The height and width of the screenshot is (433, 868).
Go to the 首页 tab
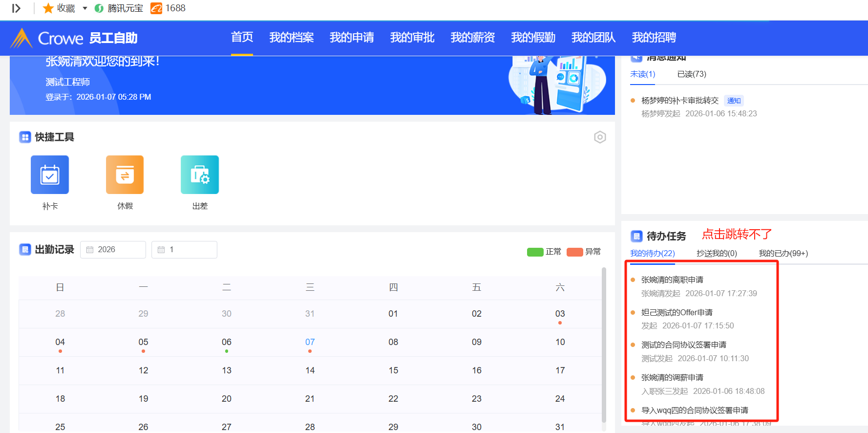pos(242,37)
